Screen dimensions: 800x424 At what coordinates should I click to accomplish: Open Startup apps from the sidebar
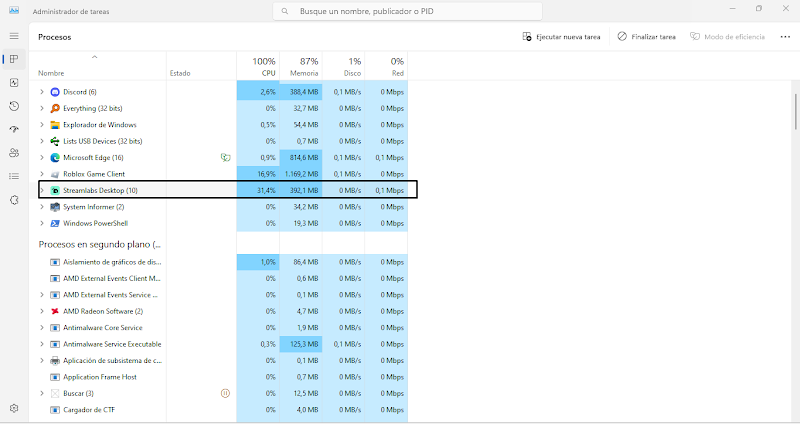(14, 130)
